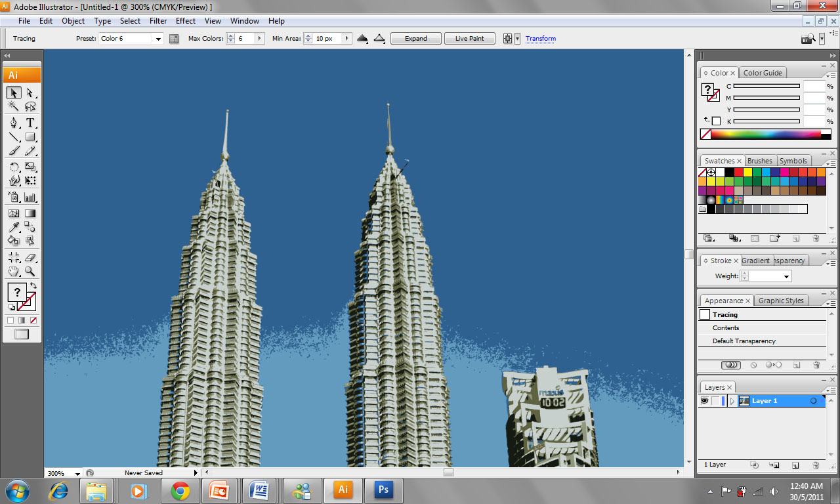Select the Selection (black arrow) tool

click(x=13, y=93)
